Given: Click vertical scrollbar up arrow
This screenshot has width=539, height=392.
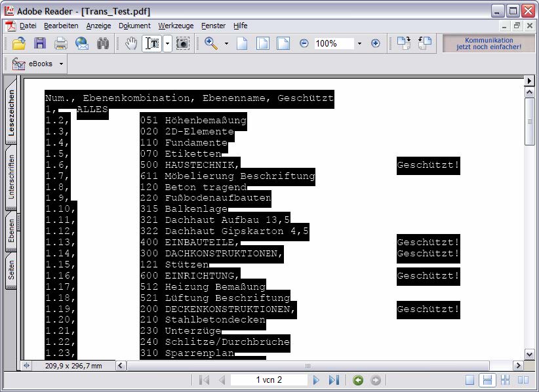Looking at the screenshot, I should (x=529, y=92).
